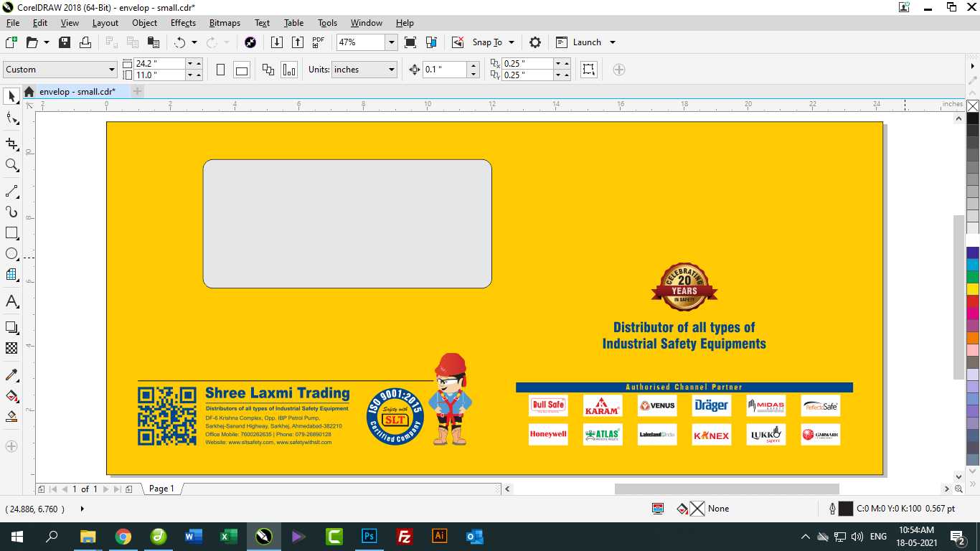Screen dimensions: 980x551
Task: Select the Rectangle tool
Action: [11, 233]
